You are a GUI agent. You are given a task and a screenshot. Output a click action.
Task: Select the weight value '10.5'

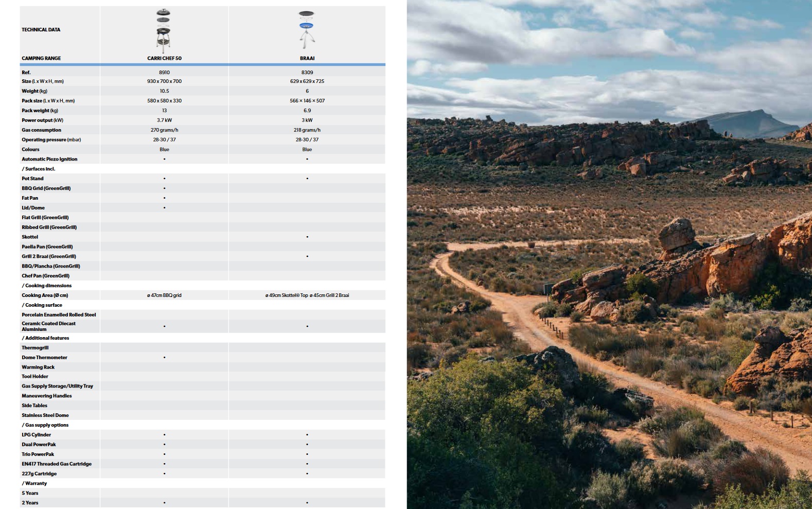164,91
